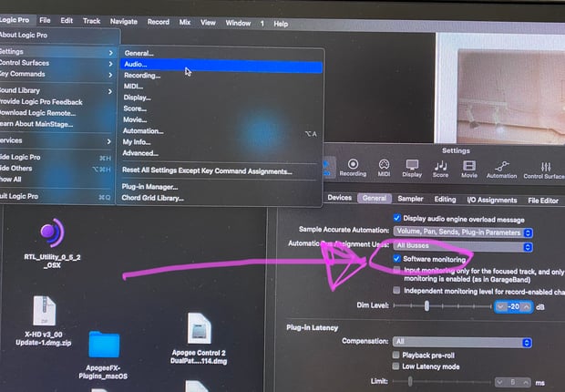This screenshot has height=392, width=565.
Task: Click the Limit ms value field
Action: pyautogui.click(x=513, y=382)
